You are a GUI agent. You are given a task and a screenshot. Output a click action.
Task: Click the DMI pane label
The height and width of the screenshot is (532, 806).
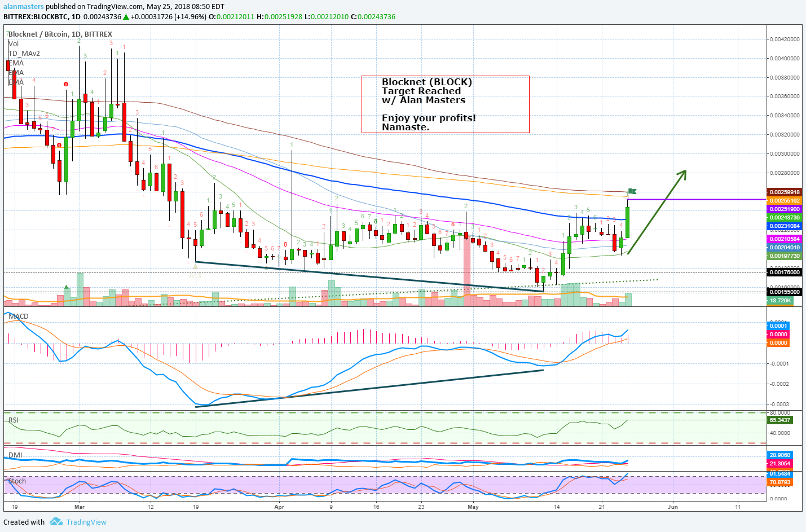(15, 455)
